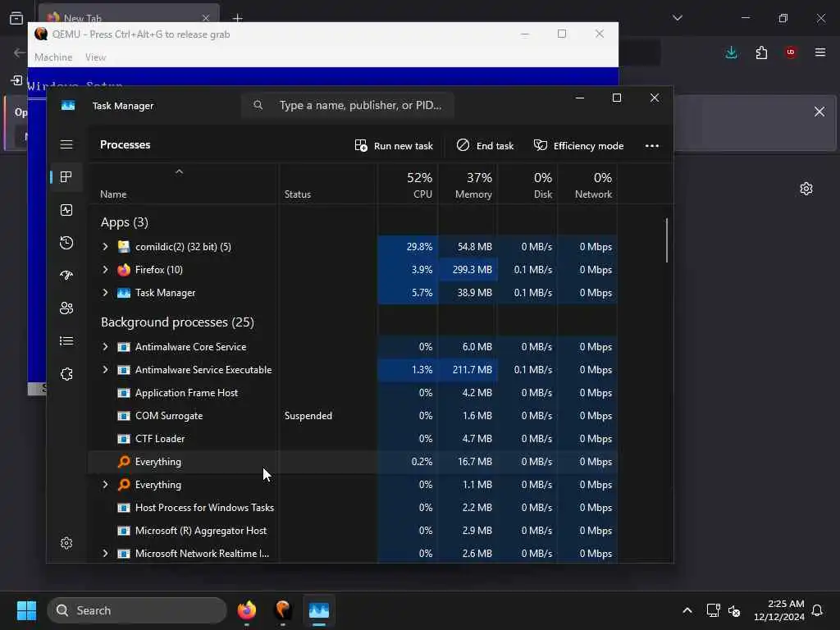Viewport: 840px width, 630px height.
Task: Click the Background processes (25) group header
Action: click(177, 322)
